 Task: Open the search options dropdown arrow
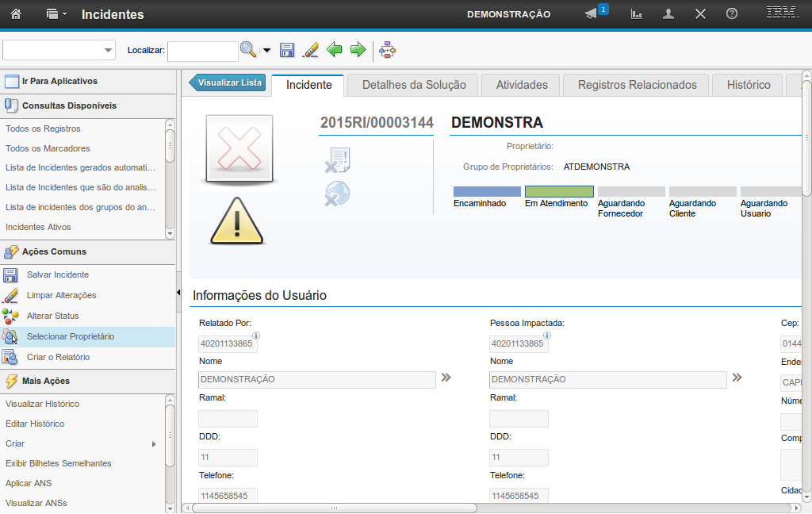pos(266,51)
